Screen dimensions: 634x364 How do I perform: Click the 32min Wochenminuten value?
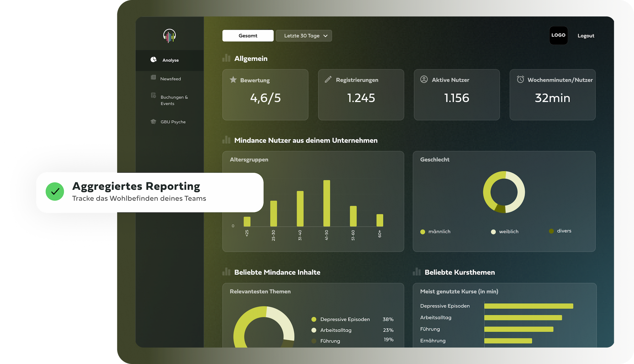pos(552,98)
